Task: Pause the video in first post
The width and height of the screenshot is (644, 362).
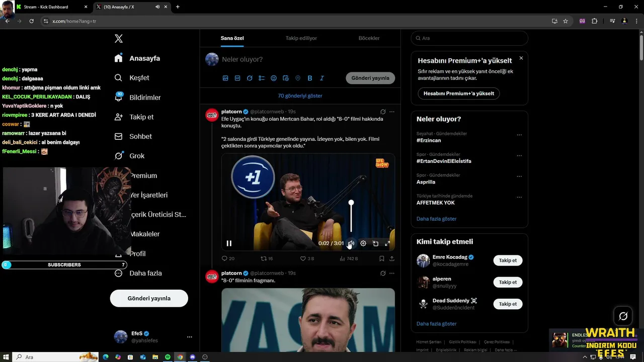Action: click(229, 243)
